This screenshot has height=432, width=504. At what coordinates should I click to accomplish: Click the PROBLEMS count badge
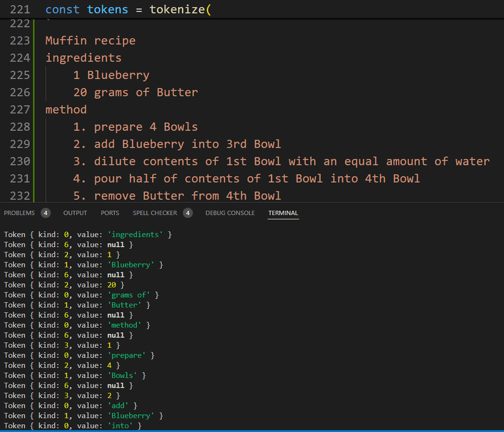pos(46,213)
